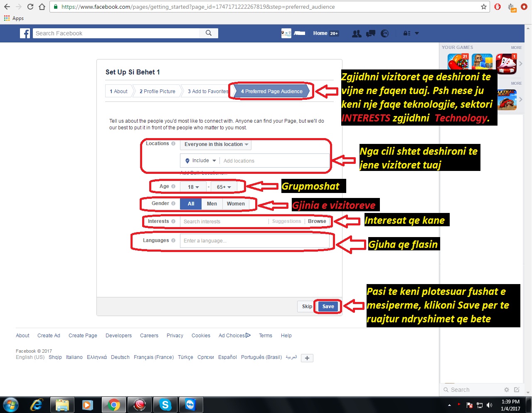Show hidden system tray icons arrow
This screenshot has width=532, height=413.
pyautogui.click(x=449, y=405)
